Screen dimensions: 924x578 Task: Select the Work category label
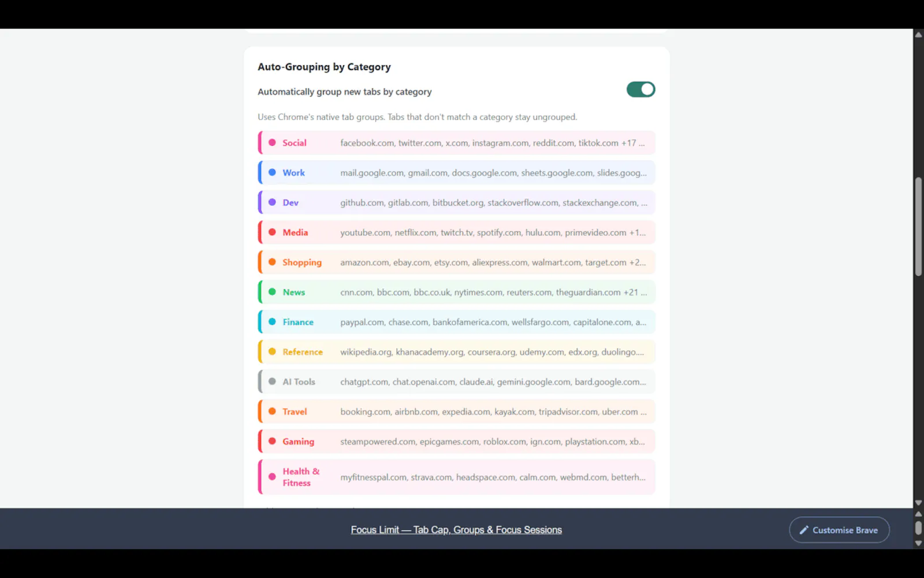point(294,173)
